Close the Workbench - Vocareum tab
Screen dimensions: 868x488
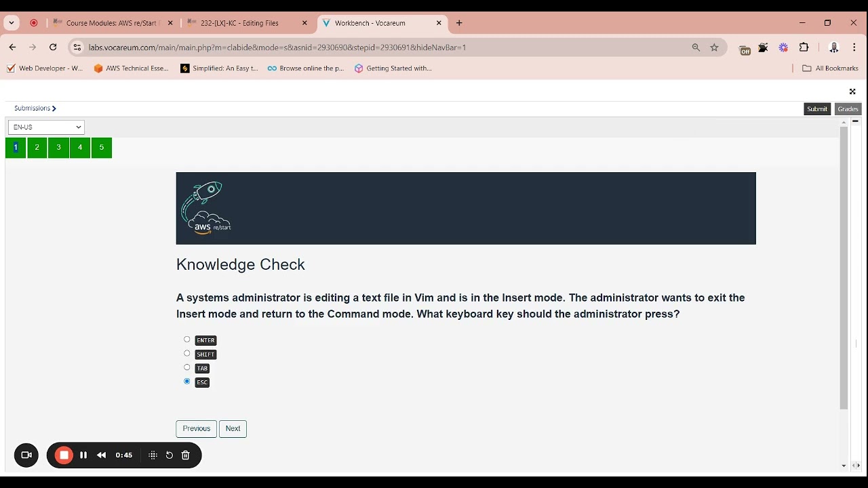click(x=439, y=23)
